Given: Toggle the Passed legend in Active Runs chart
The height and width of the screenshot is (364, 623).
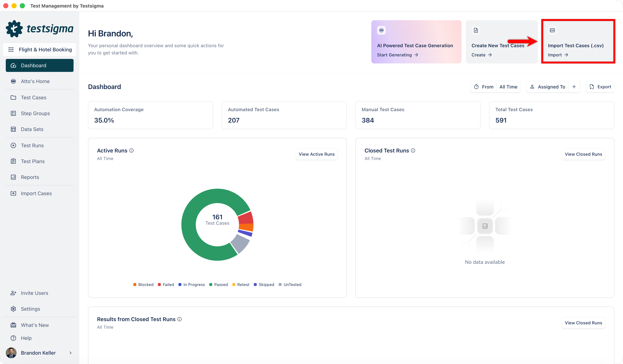Looking at the screenshot, I should (x=218, y=284).
